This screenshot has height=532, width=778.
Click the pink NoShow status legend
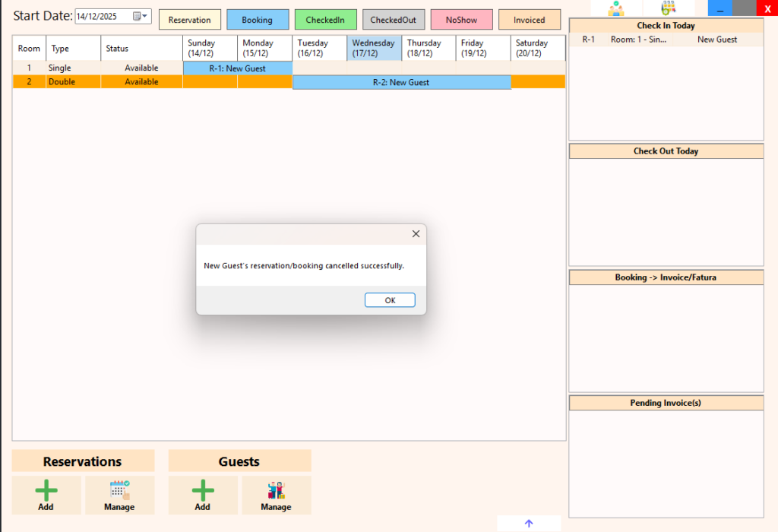tap(461, 20)
